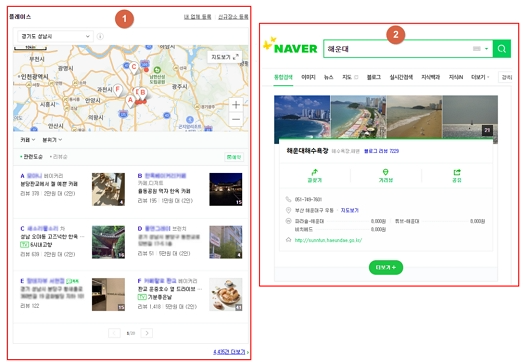The height and width of the screenshot is (362, 524).
Task: Select the 통합검색 tab
Action: tap(283, 77)
